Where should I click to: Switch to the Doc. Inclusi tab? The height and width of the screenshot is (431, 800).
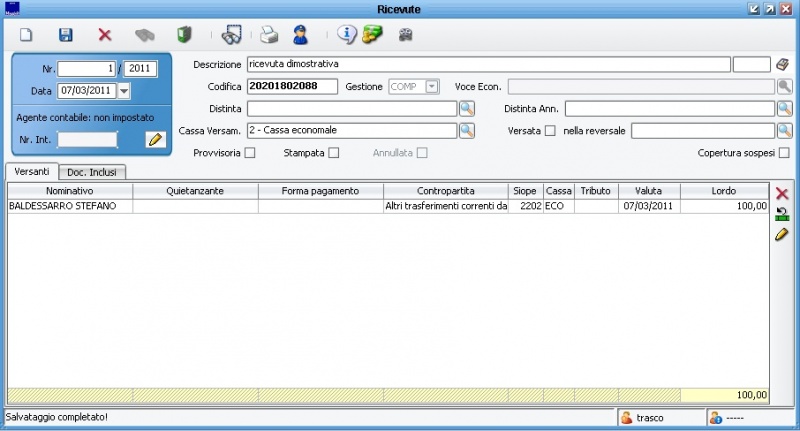(94, 173)
